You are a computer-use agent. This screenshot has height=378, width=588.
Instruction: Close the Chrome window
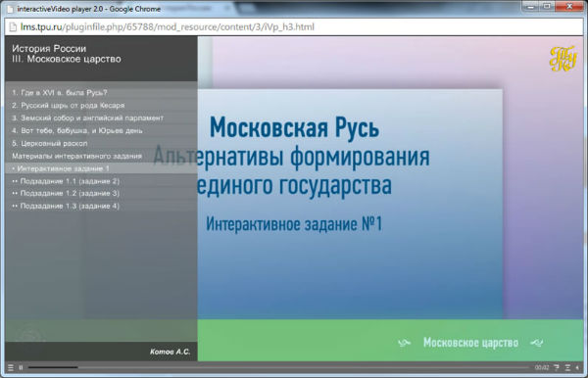point(568,6)
